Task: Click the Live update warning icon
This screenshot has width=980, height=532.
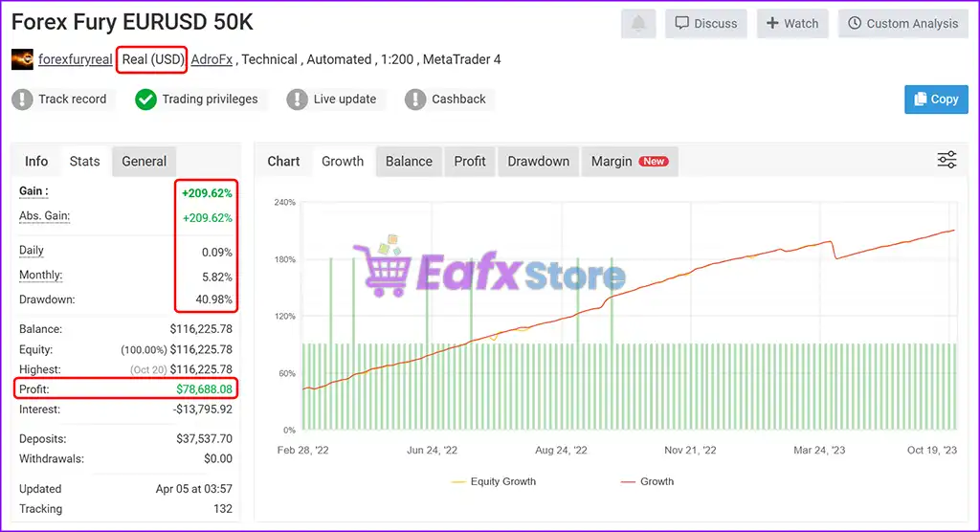Action: (x=298, y=99)
